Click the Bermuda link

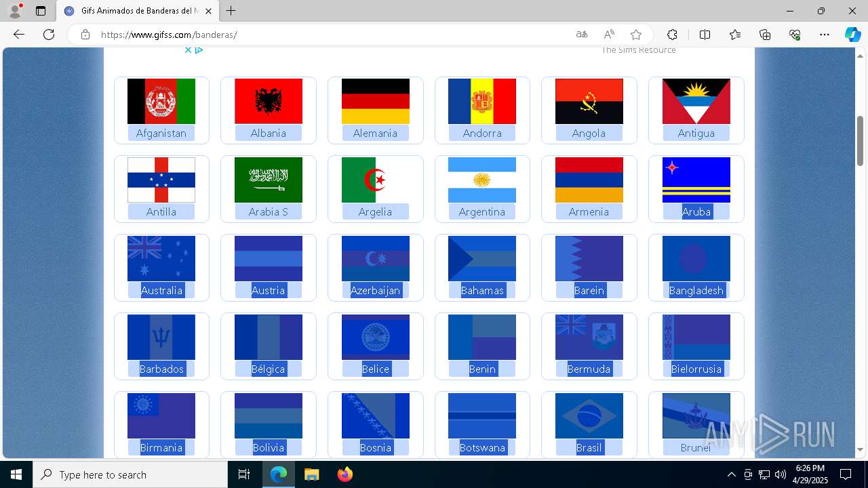(589, 369)
